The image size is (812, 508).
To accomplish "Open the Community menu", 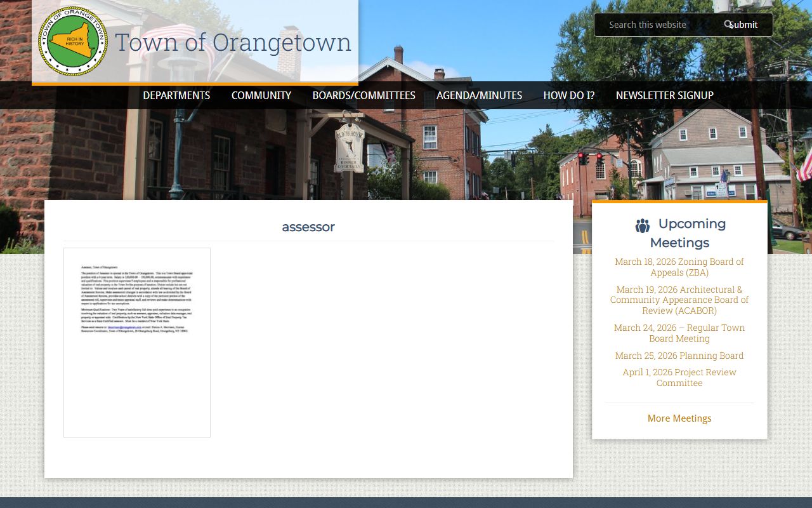I will tap(261, 95).
